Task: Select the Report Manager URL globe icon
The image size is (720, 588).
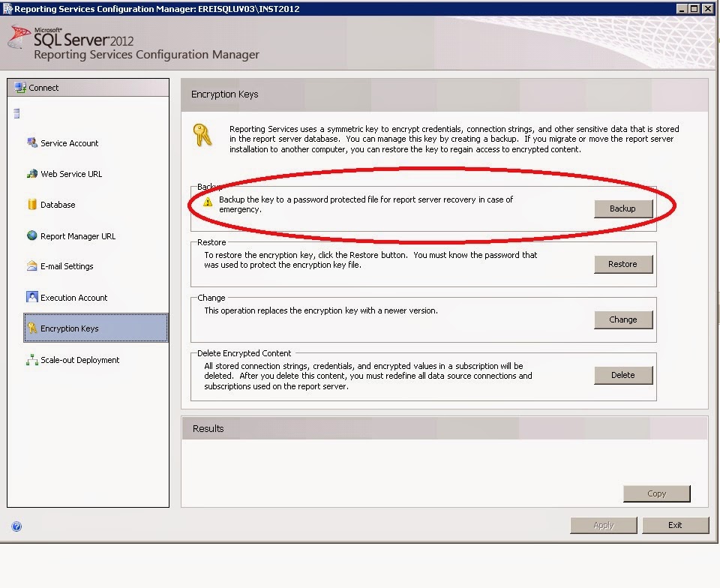Action: pyautogui.click(x=31, y=235)
